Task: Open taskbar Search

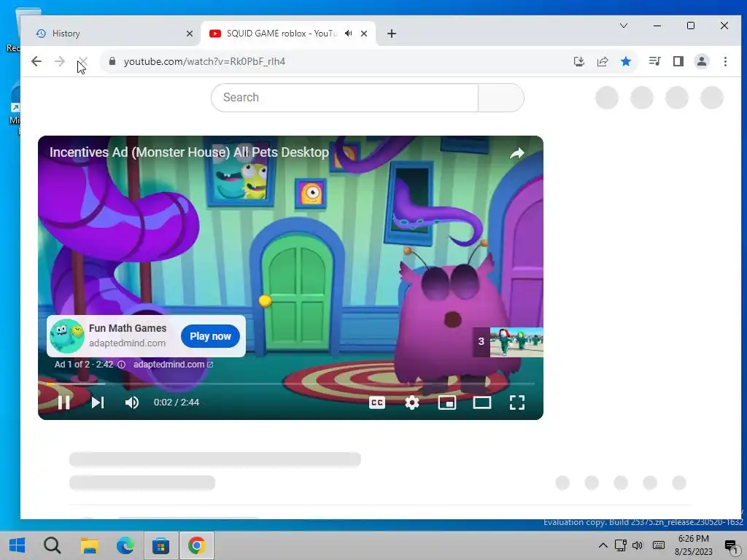Action: click(52, 545)
